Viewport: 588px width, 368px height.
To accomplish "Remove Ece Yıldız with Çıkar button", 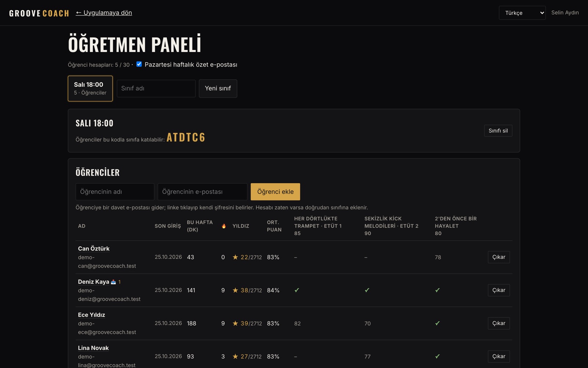I will (499, 323).
